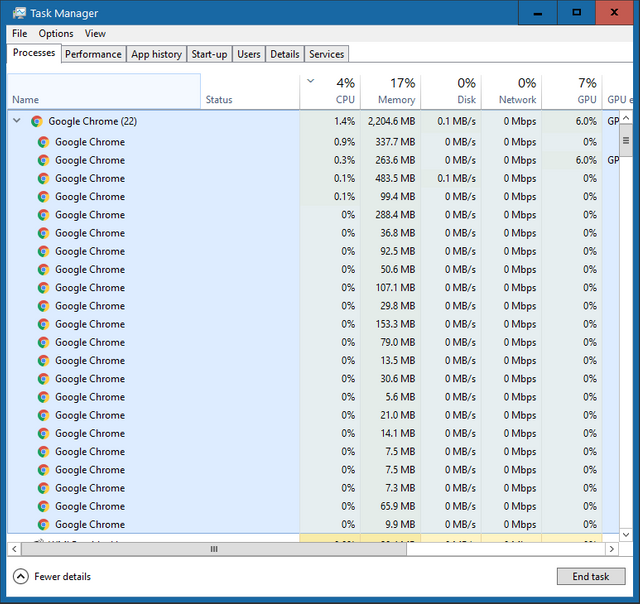Open the File menu
Viewport: 640px width, 604px height.
click(x=20, y=33)
